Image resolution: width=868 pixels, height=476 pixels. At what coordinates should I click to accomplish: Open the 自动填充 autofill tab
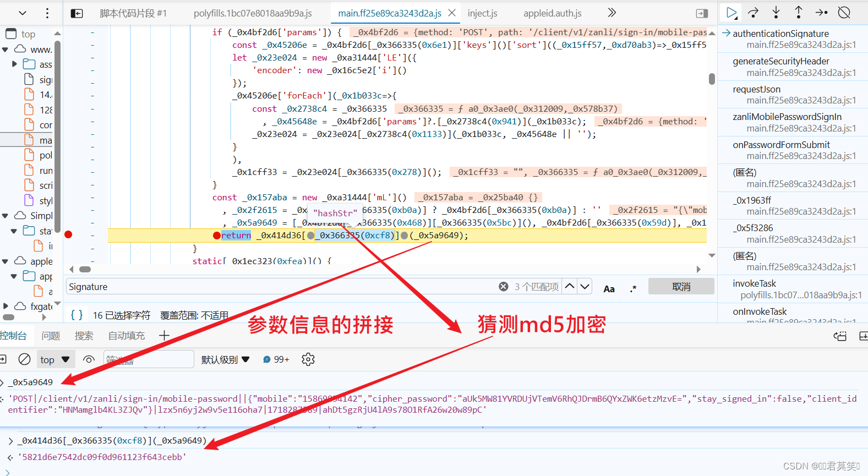click(x=127, y=336)
